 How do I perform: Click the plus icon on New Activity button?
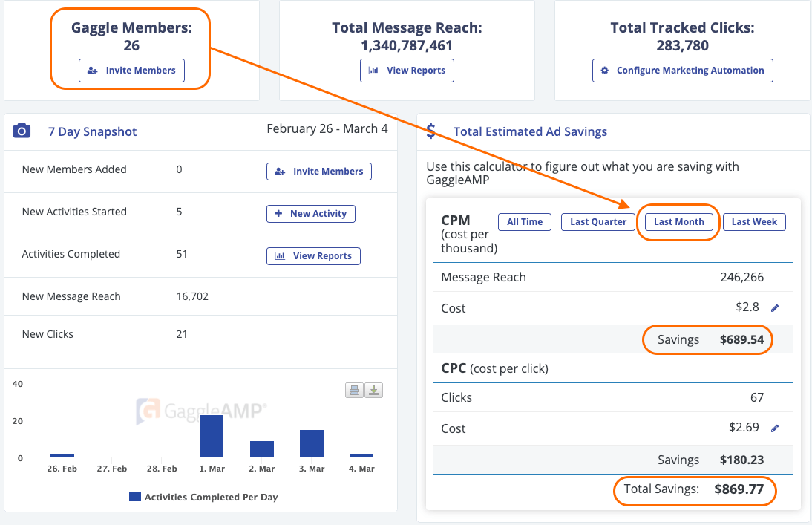279,213
